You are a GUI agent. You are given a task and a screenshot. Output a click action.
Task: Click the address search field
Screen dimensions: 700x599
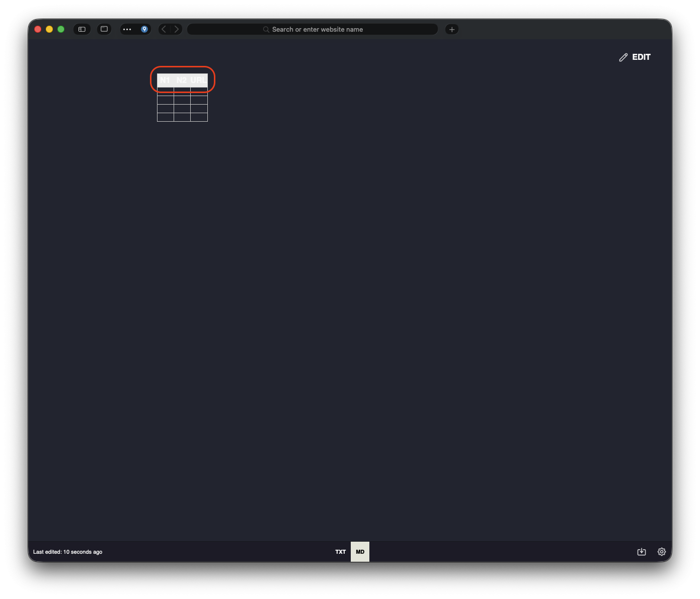(313, 29)
